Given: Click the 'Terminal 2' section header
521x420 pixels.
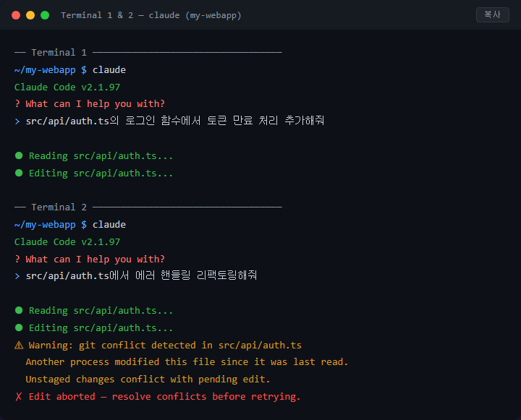Looking at the screenshot, I should click(x=148, y=207).
